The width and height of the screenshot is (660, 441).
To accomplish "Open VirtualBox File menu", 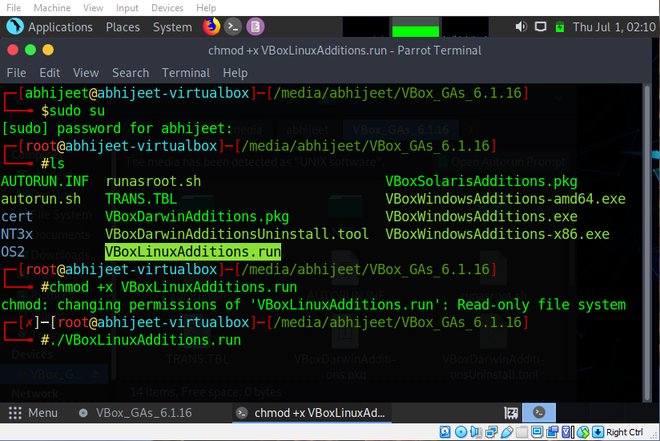I will pyautogui.click(x=13, y=8).
